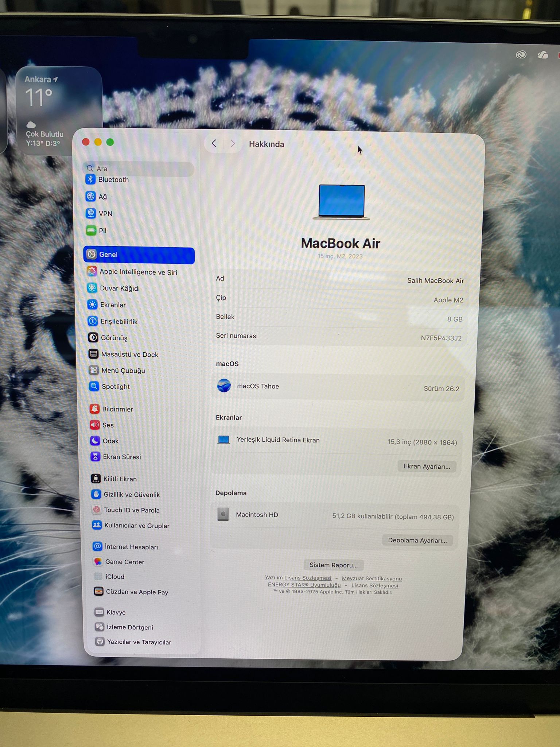Open the Lisans Sözleşmesi link
This screenshot has height=747, width=560.
(x=375, y=585)
